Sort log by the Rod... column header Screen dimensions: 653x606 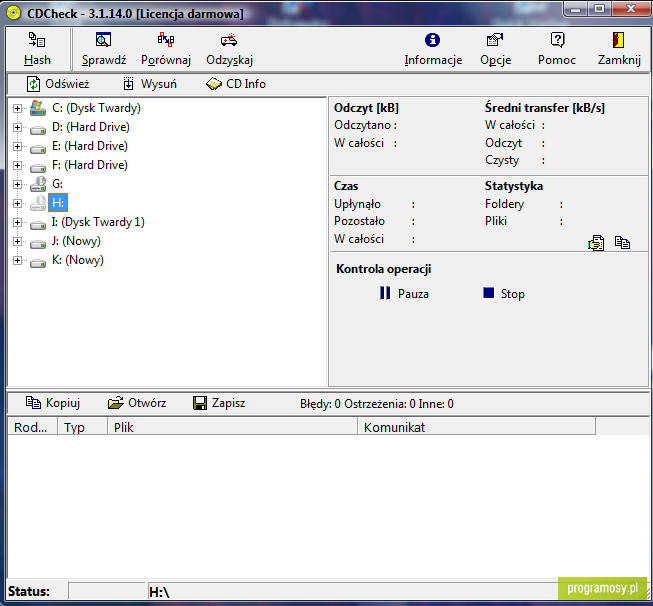(32, 427)
